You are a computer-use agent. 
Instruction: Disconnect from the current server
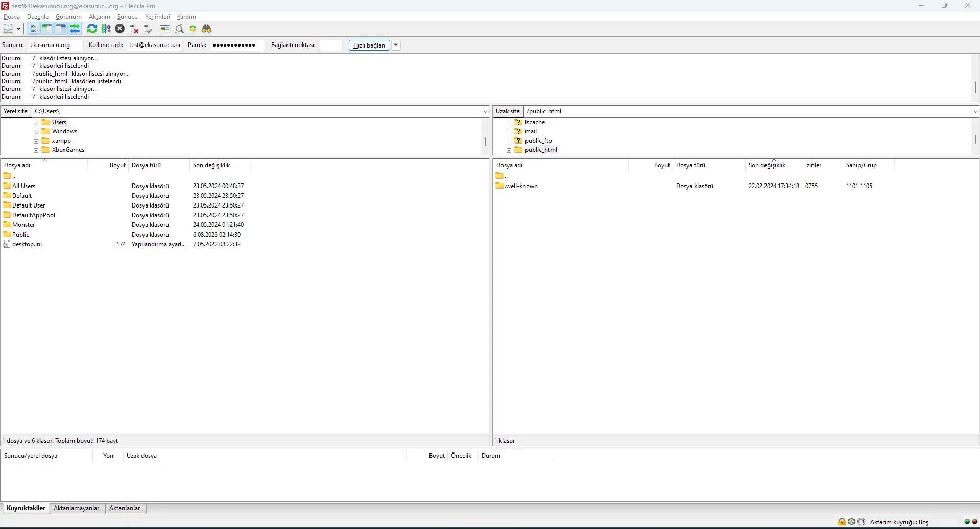coord(134,29)
